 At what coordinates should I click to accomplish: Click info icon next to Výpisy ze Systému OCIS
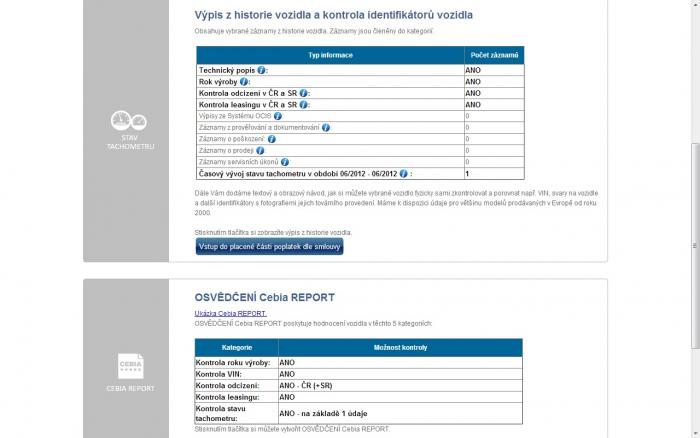tap(279, 116)
